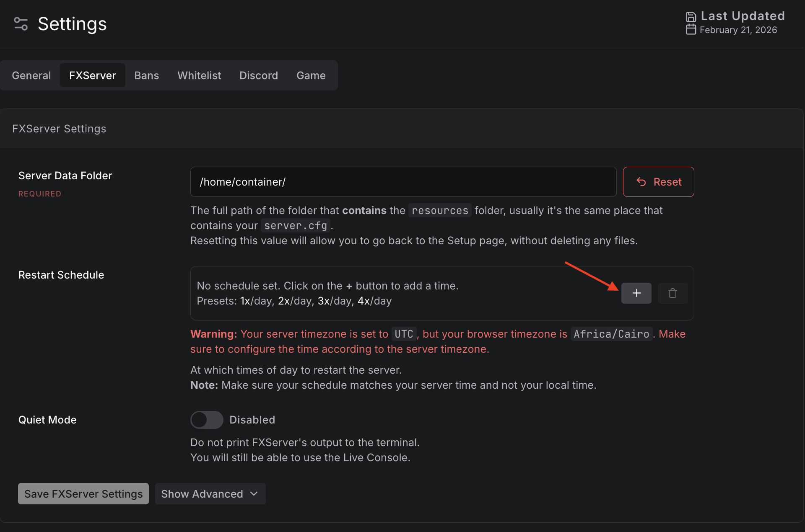Click the 'UTC' timezone code text
The width and height of the screenshot is (805, 532).
click(404, 334)
